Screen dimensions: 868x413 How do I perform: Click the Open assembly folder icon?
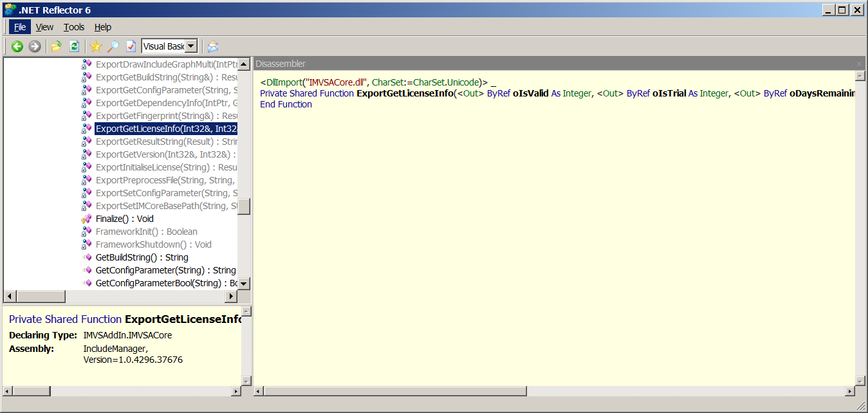point(57,46)
